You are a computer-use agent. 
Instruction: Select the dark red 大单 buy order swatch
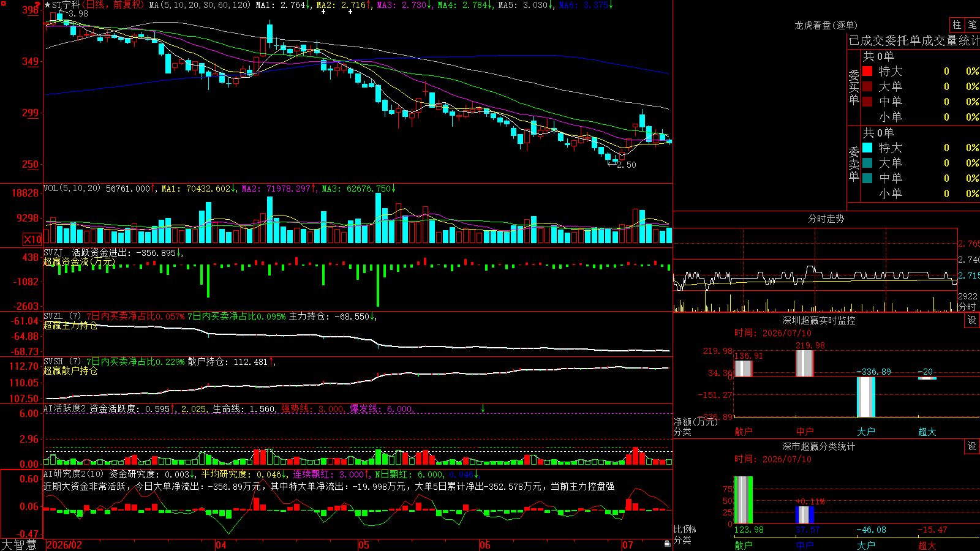pos(867,86)
